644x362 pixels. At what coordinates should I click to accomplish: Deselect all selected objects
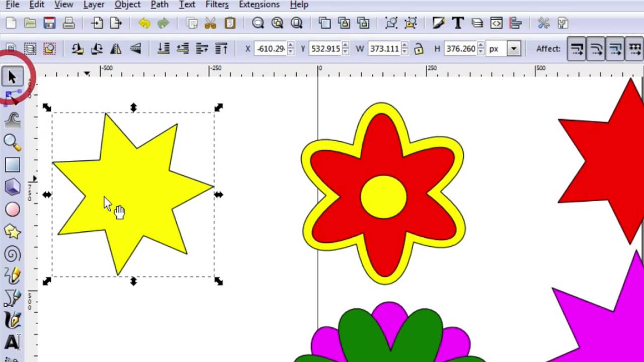[x=49, y=49]
